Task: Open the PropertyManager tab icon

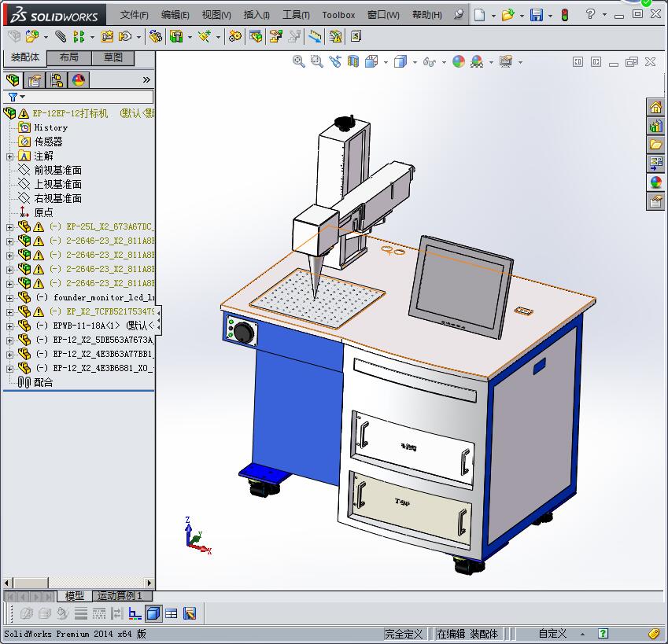Action: [x=35, y=80]
